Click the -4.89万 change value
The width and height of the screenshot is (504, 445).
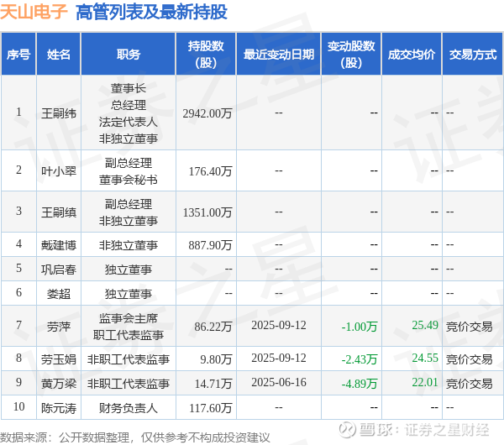click(360, 384)
